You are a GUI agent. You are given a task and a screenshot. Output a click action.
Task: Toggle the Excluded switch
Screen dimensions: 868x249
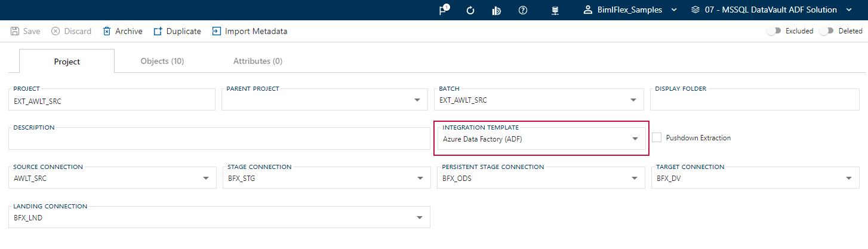[774, 31]
